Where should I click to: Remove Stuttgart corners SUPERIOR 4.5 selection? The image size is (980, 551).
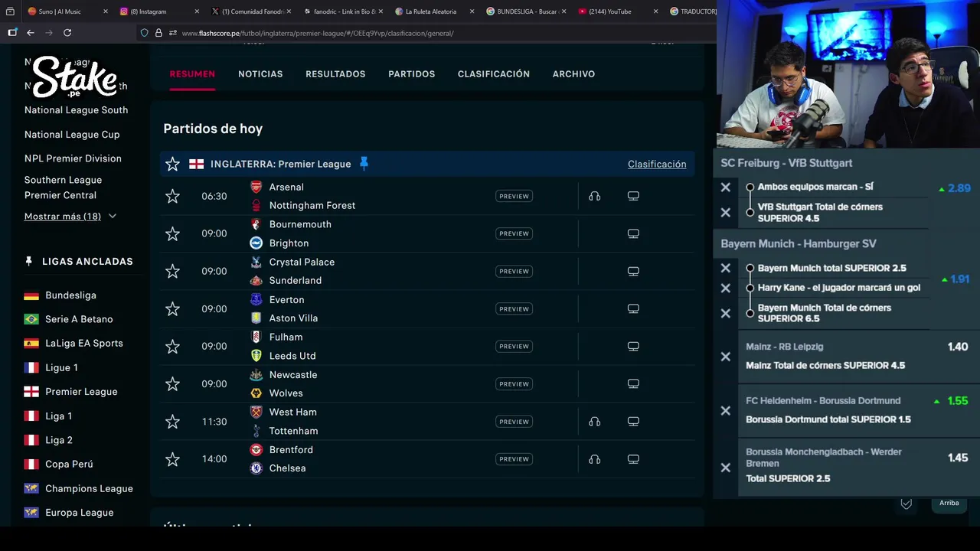[726, 212]
